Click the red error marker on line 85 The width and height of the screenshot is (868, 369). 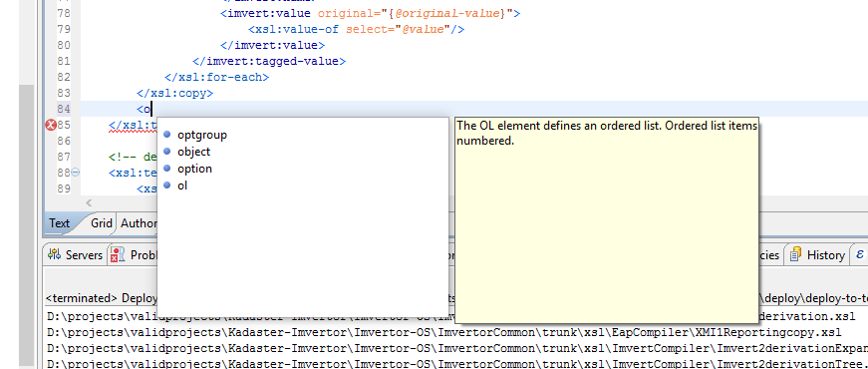tap(51, 126)
